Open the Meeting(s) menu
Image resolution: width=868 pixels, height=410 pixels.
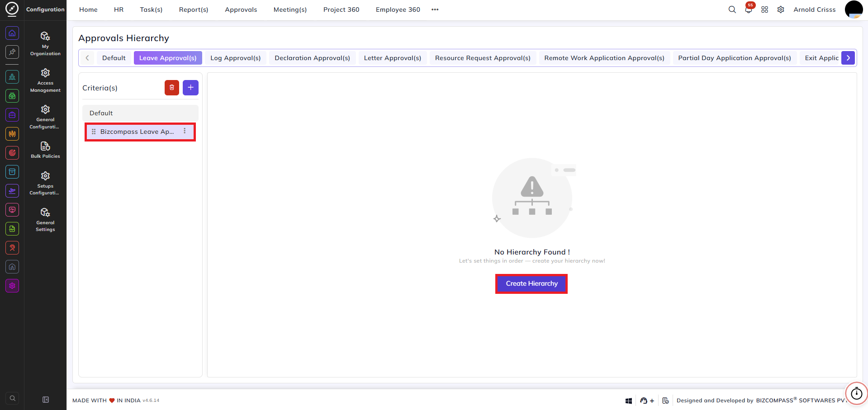[x=290, y=9]
